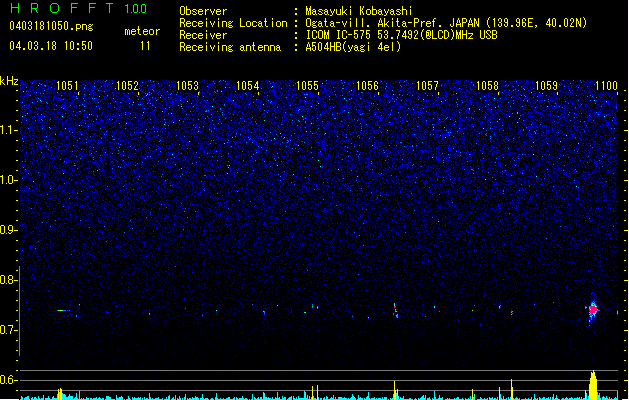Click the HROFFT 1.0.0 title text
Screen dimensions: 629x400
click(78, 8)
